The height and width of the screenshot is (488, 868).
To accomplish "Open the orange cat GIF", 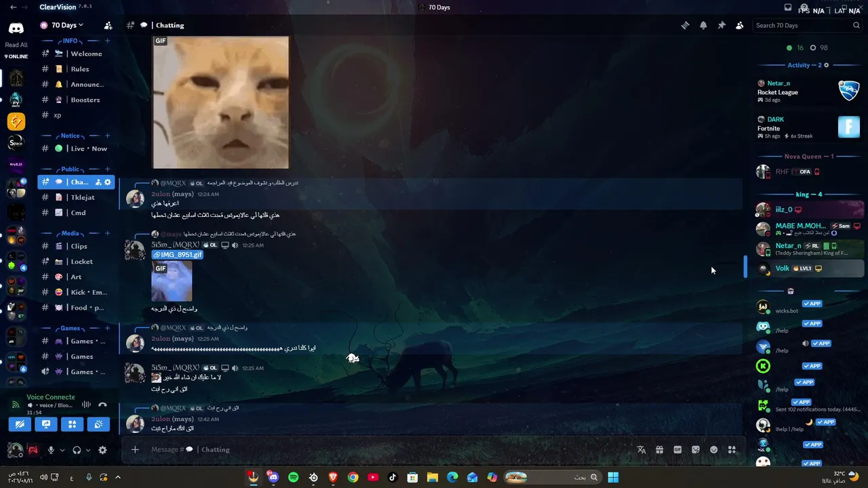I will (x=220, y=102).
